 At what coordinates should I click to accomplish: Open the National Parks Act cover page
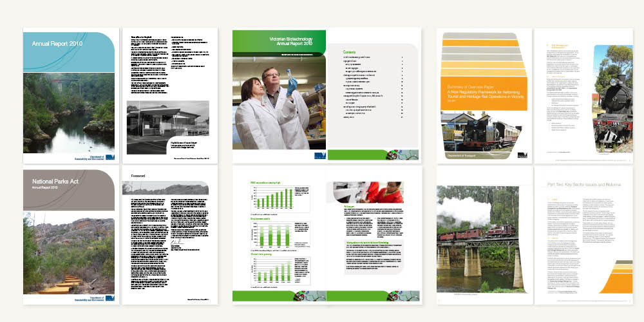(x=70, y=236)
